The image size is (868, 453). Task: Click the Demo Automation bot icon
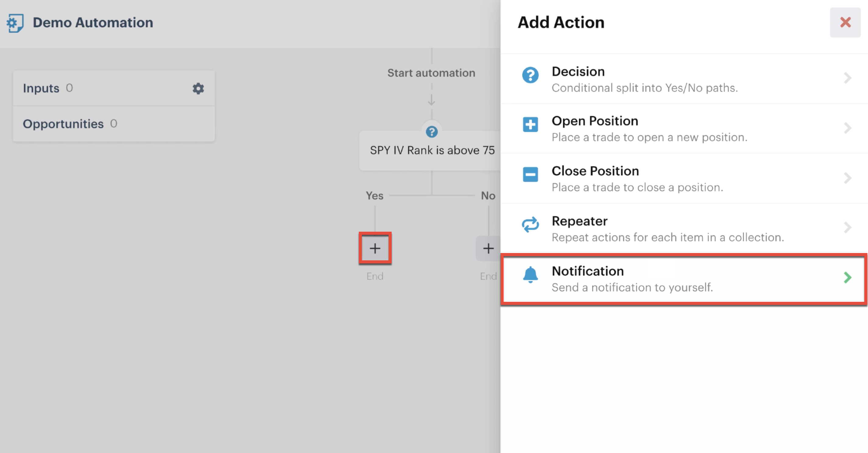coord(15,23)
